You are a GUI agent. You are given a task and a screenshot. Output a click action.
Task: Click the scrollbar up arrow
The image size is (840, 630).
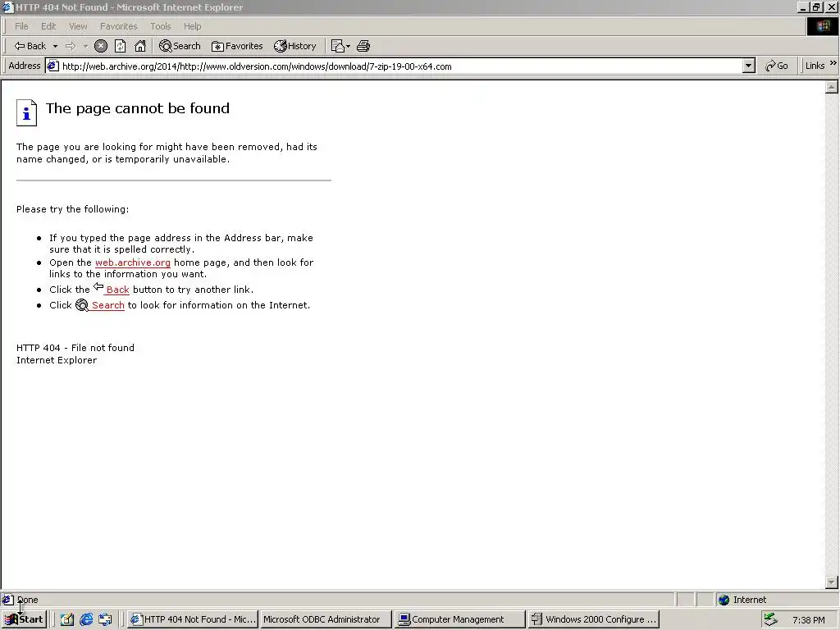point(832,87)
